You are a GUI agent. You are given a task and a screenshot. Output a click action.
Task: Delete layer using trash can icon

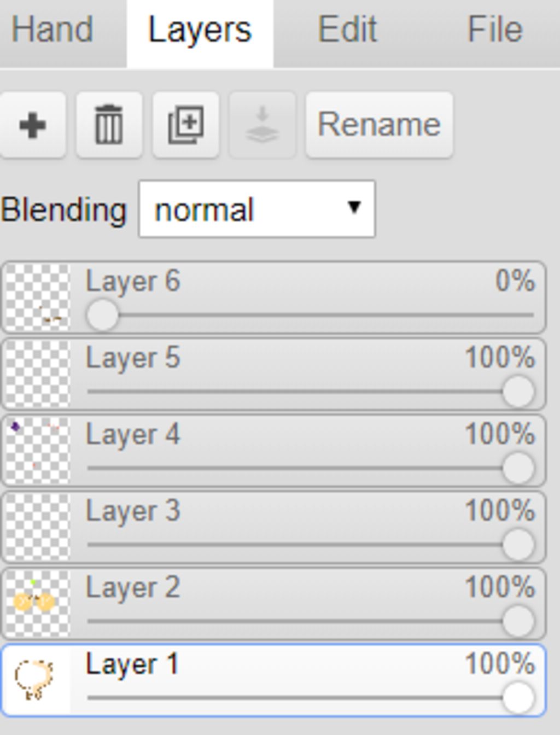[x=109, y=125]
